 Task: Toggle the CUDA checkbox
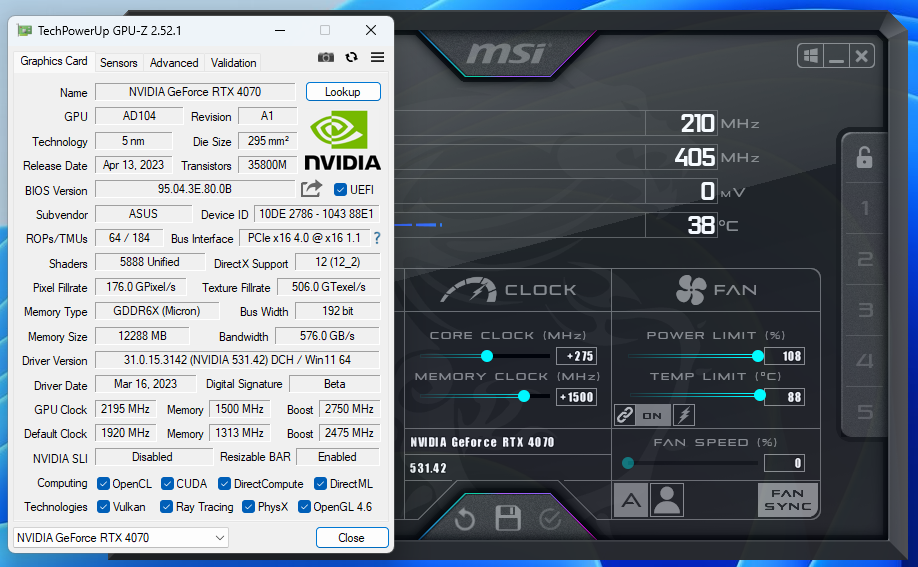pos(167,484)
